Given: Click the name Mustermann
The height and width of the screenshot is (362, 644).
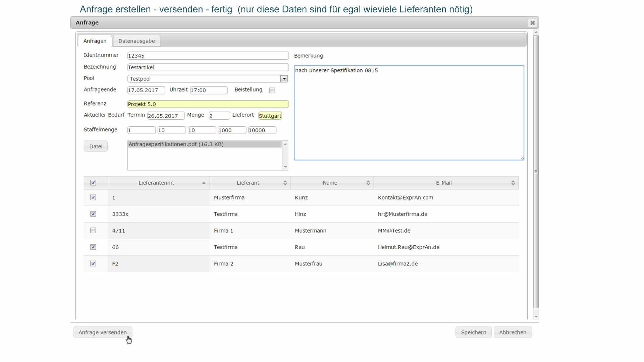Looking at the screenshot, I should pos(311,231).
